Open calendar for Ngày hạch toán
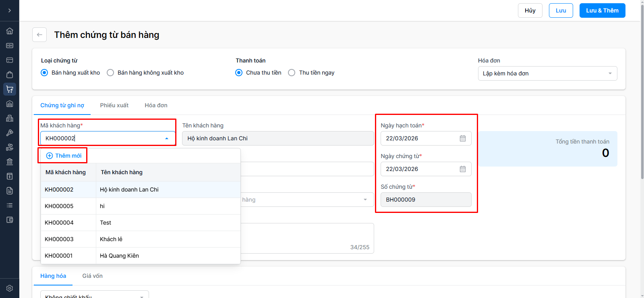This screenshot has height=298, width=644. tap(463, 138)
